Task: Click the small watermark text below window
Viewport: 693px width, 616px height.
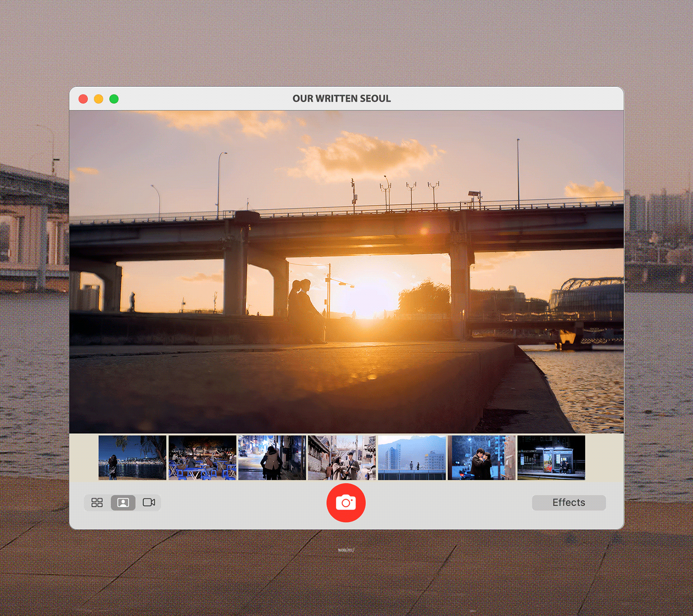Action: pos(346,550)
